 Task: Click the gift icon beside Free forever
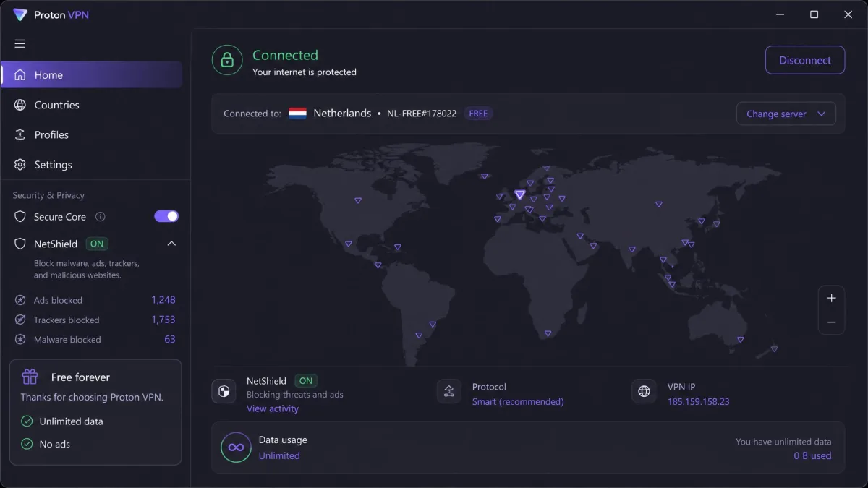[x=30, y=377]
